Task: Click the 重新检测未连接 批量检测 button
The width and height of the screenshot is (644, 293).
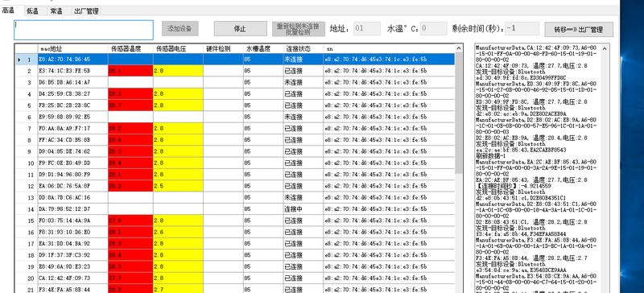Action: [299, 29]
